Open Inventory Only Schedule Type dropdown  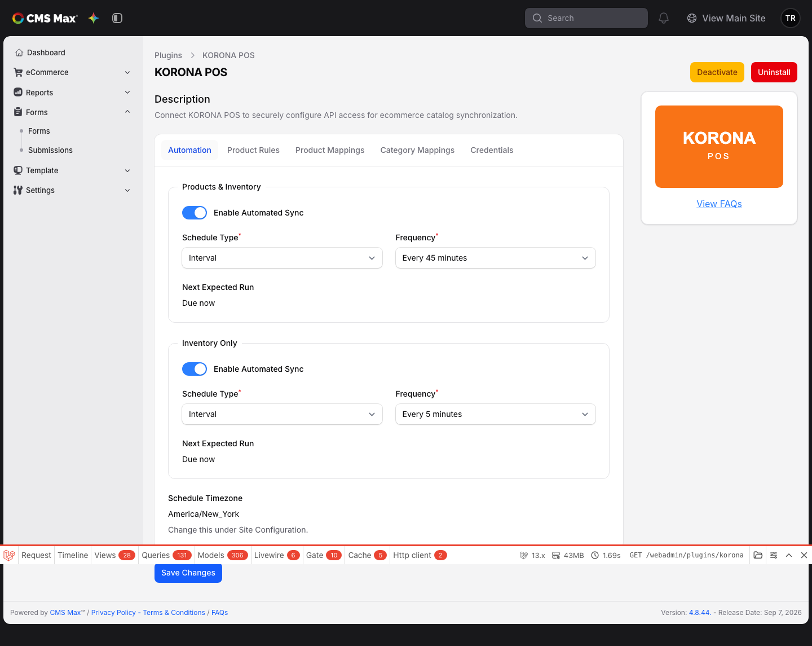pos(282,414)
